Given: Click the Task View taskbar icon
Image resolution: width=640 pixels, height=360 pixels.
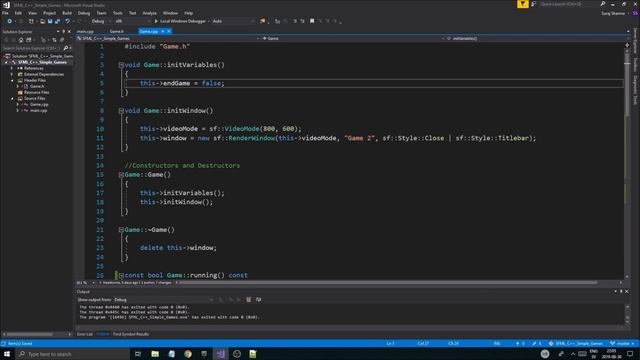Looking at the screenshot, I should point(138,354).
